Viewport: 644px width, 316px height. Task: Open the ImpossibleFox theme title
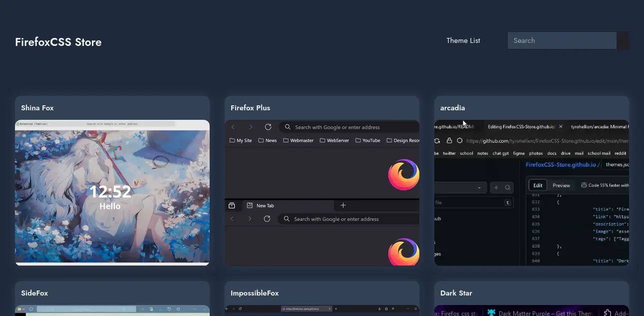point(255,293)
